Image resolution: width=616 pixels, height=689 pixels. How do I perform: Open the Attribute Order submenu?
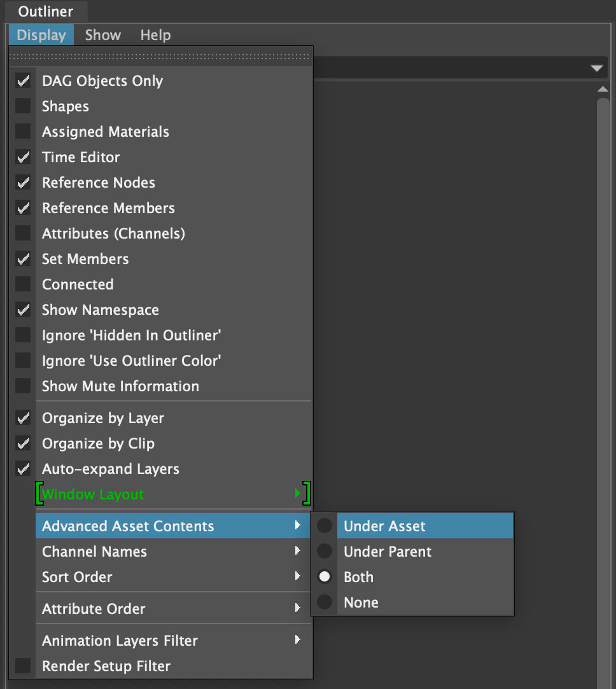pos(173,608)
